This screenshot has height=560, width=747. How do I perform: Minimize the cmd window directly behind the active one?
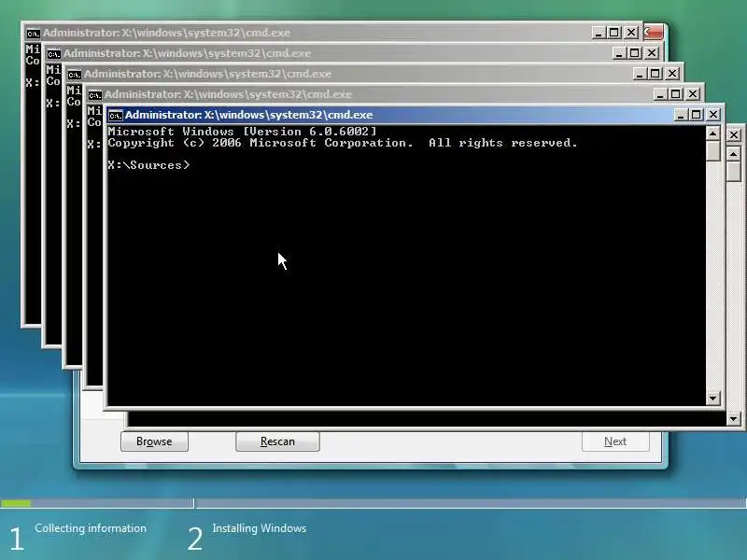point(660,94)
